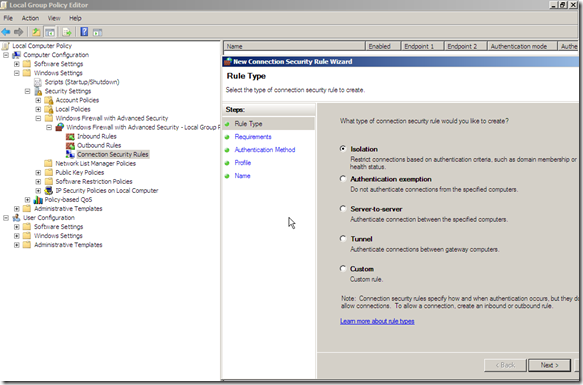Click the Local Computer Policy root icon
The width and height of the screenshot is (583, 385).
point(5,46)
